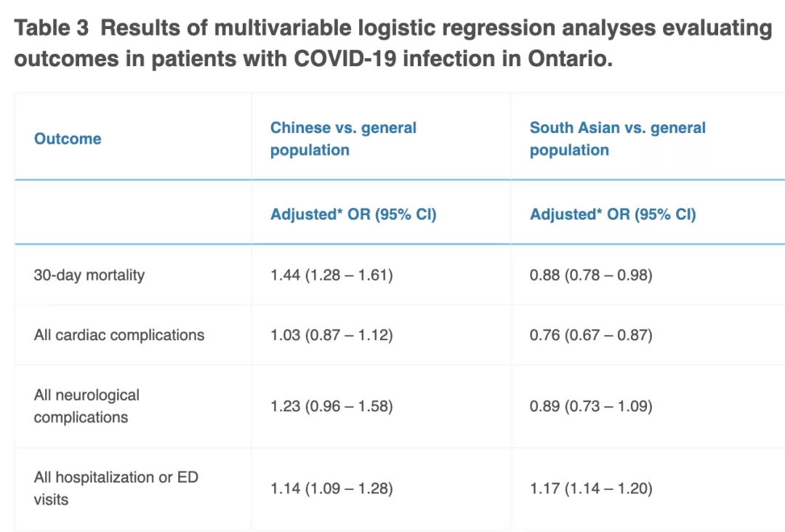
Task: Click the 0.89 (0.73 – 1.09) cell
Action: tap(591, 406)
